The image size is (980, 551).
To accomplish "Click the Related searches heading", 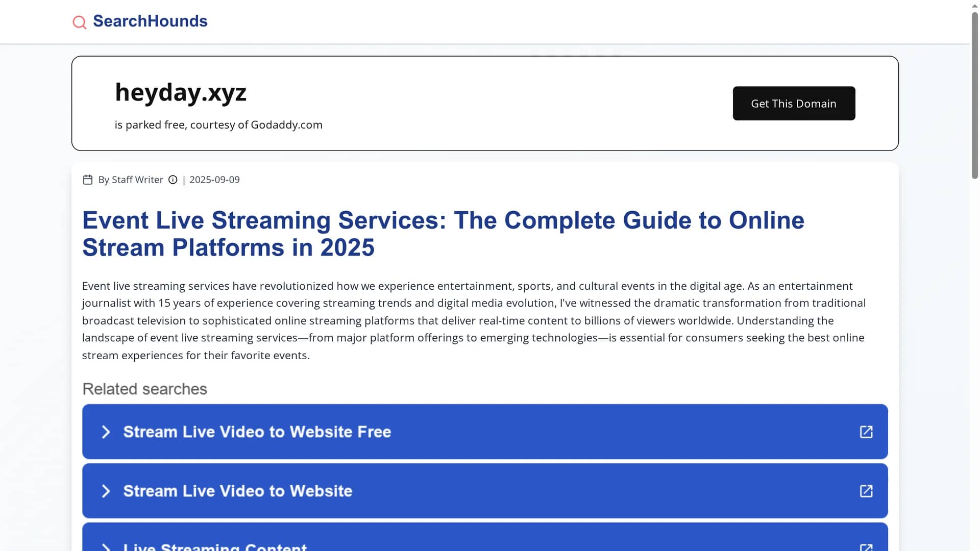I will pos(144,389).
